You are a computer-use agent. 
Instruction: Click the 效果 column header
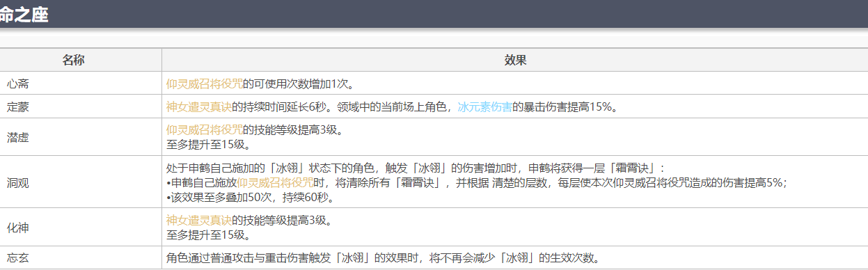pos(515,61)
